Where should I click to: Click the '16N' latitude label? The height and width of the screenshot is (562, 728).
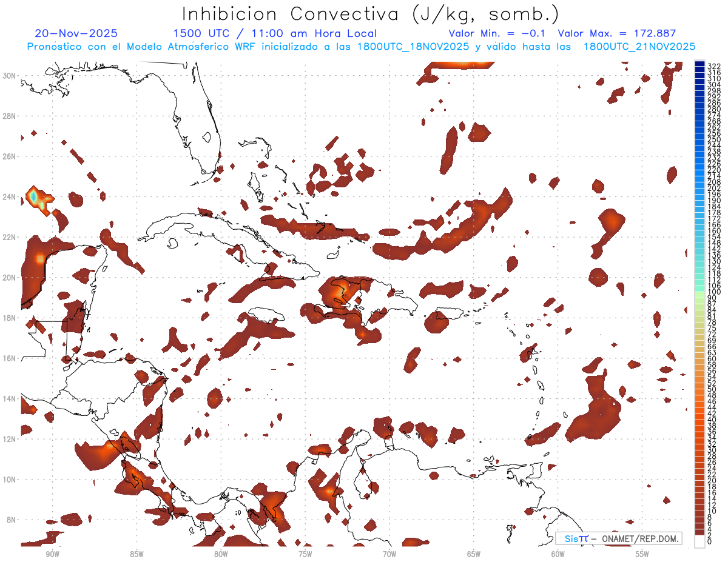[x=10, y=358]
